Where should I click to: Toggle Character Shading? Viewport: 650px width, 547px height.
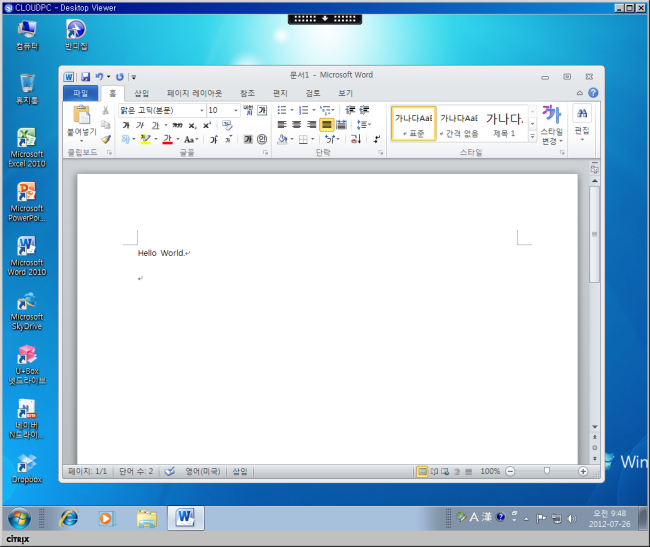pos(247,139)
